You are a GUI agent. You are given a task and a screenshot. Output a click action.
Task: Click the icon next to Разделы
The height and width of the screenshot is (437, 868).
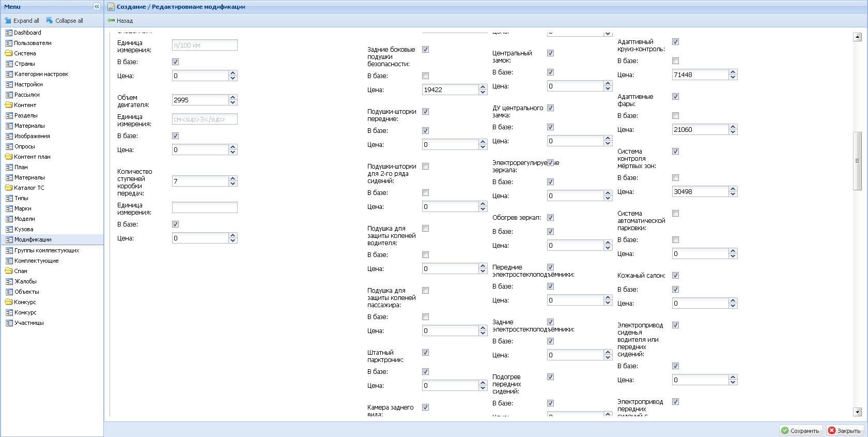[9, 115]
